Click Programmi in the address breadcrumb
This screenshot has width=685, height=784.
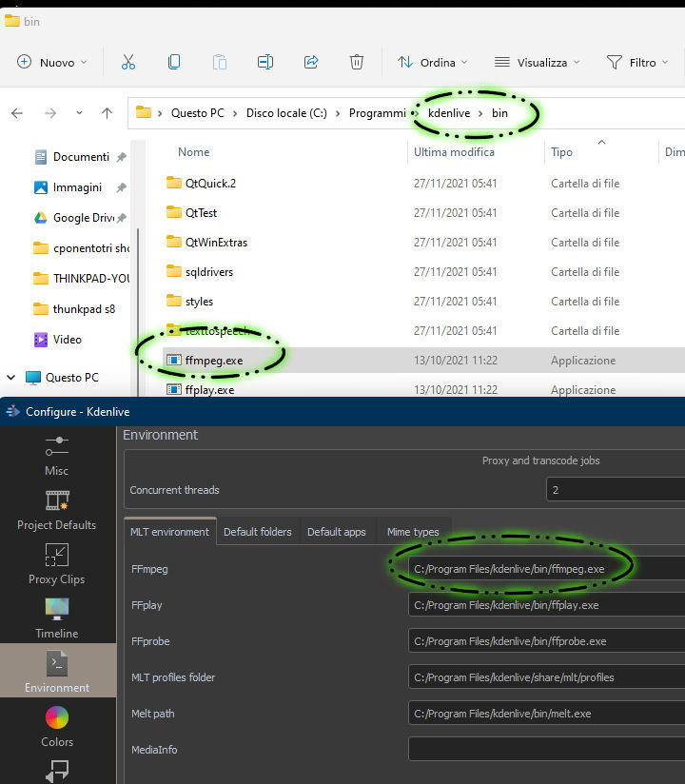[378, 113]
